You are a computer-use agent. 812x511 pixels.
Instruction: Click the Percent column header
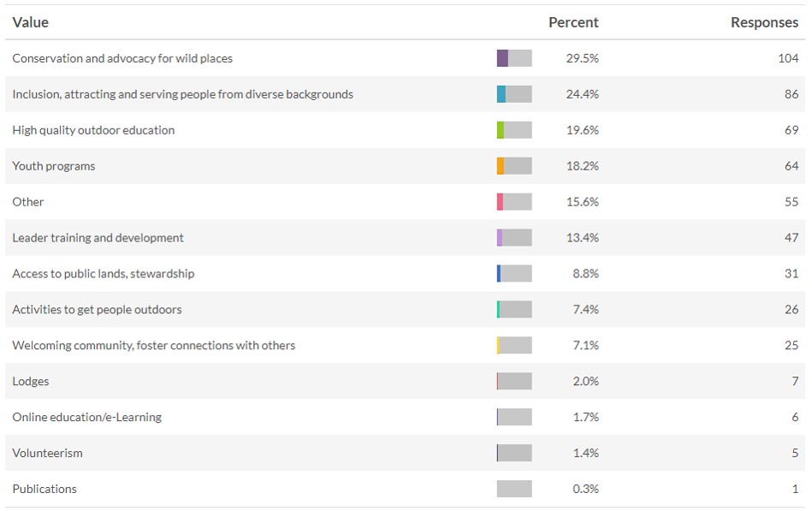(x=573, y=22)
